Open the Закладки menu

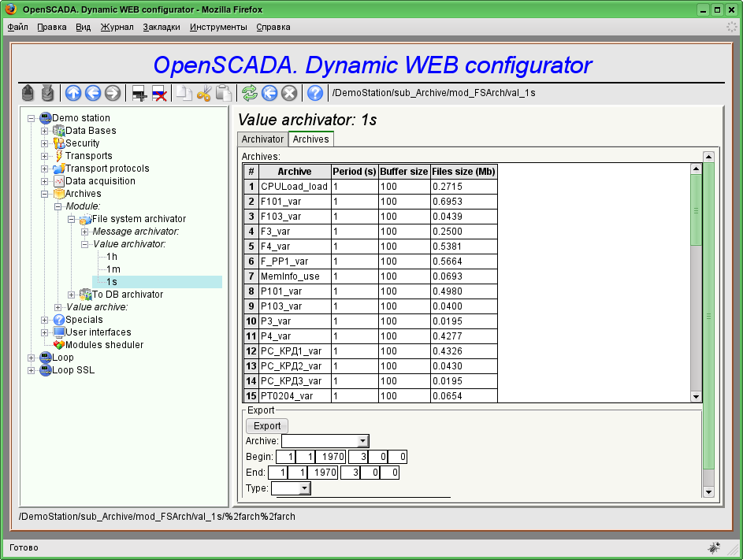(162, 27)
